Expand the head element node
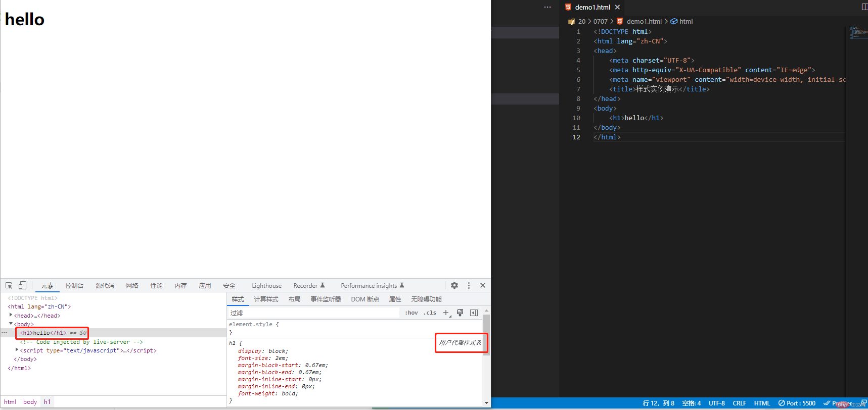 click(x=11, y=315)
